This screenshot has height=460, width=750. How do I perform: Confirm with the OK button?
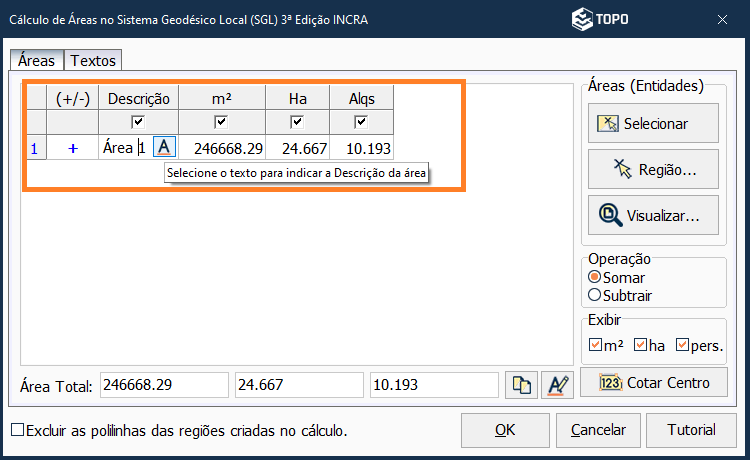(505, 430)
